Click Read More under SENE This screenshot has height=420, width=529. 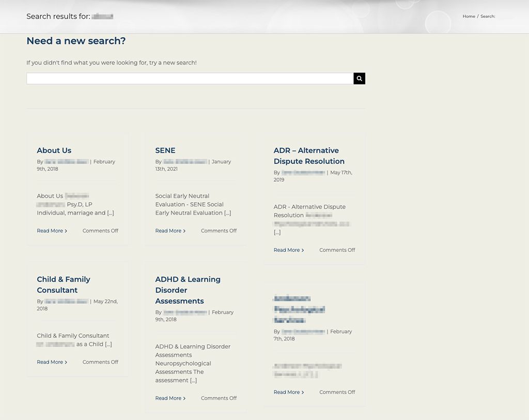(169, 231)
